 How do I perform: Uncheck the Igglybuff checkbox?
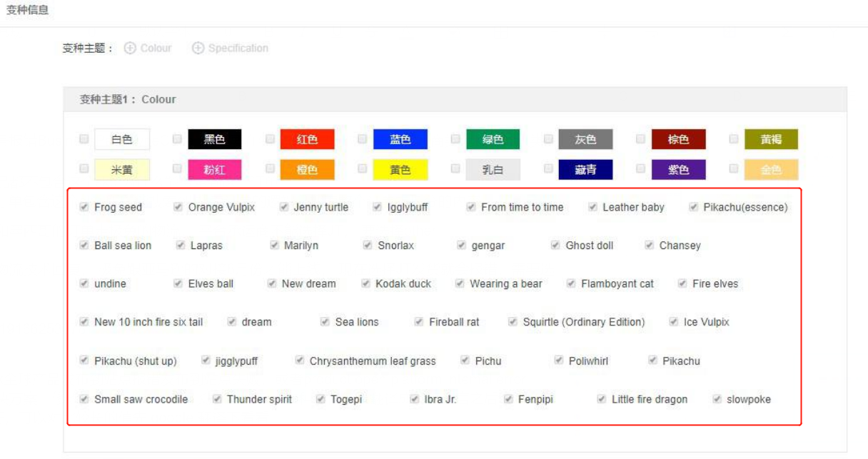[377, 207]
